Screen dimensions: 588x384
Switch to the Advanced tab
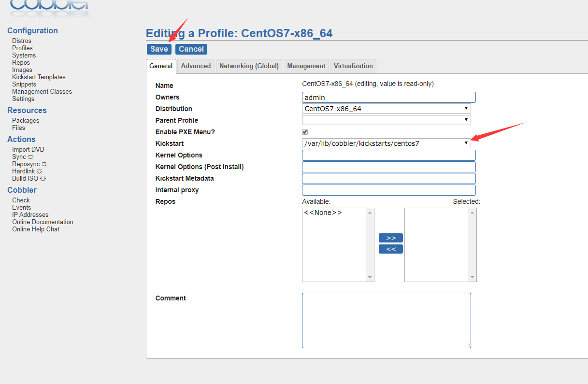(196, 66)
